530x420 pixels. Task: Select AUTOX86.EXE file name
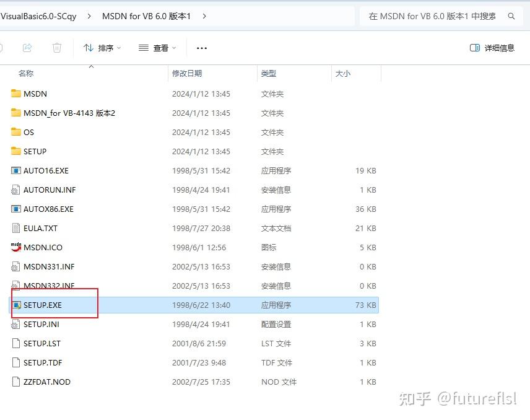[48, 209]
